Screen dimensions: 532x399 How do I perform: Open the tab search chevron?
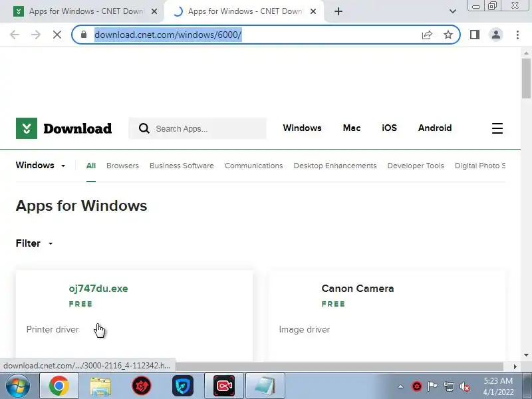(x=453, y=11)
